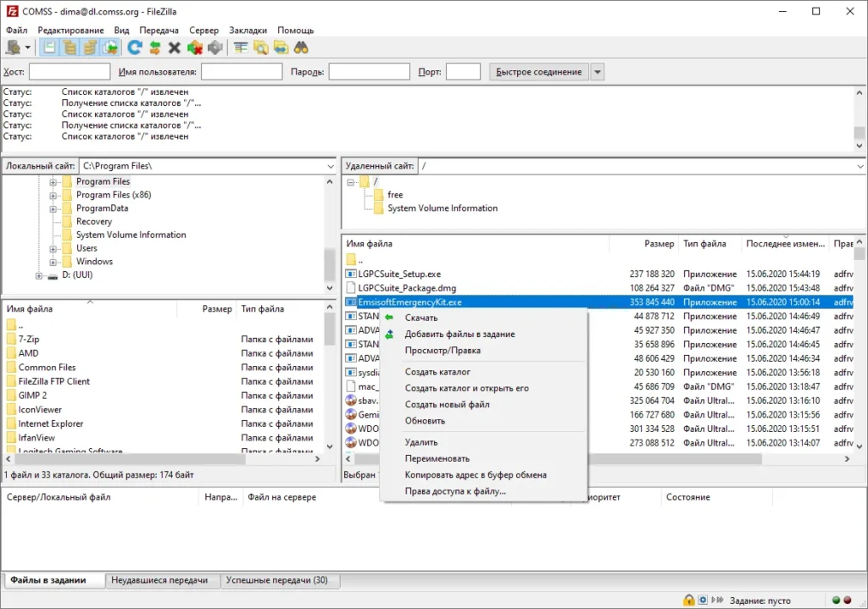Image resolution: width=868 pixels, height=609 pixels.
Task: Open Site Manager dropdown arrow
Action: (27, 48)
